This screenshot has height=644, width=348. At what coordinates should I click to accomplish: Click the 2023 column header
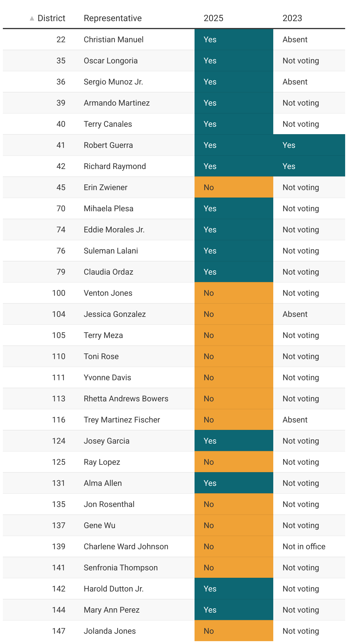point(292,18)
